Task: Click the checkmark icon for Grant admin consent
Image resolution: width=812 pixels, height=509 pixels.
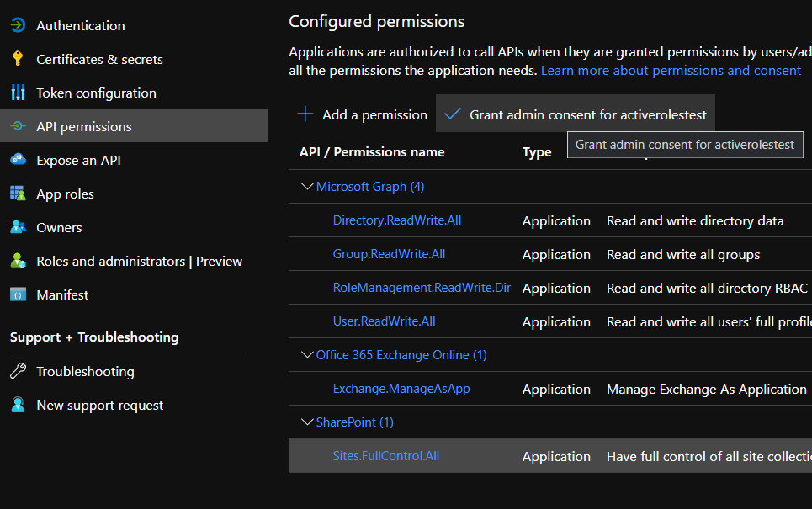Action: [452, 114]
